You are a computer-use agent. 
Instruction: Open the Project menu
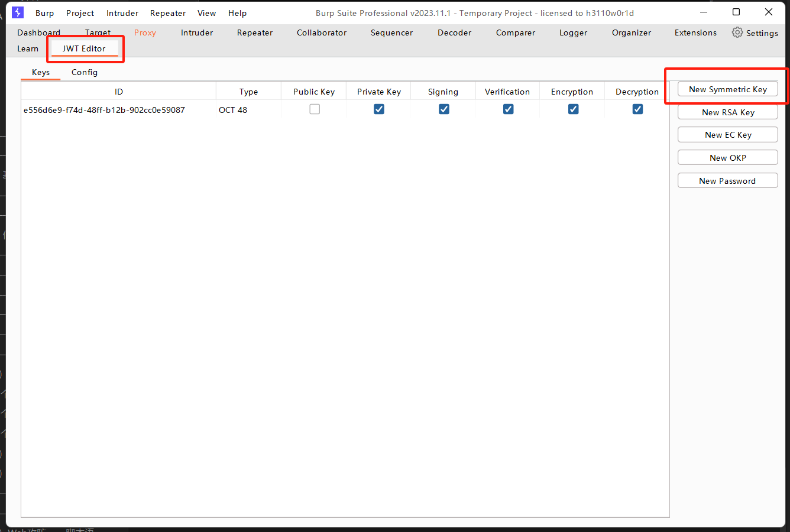point(80,13)
